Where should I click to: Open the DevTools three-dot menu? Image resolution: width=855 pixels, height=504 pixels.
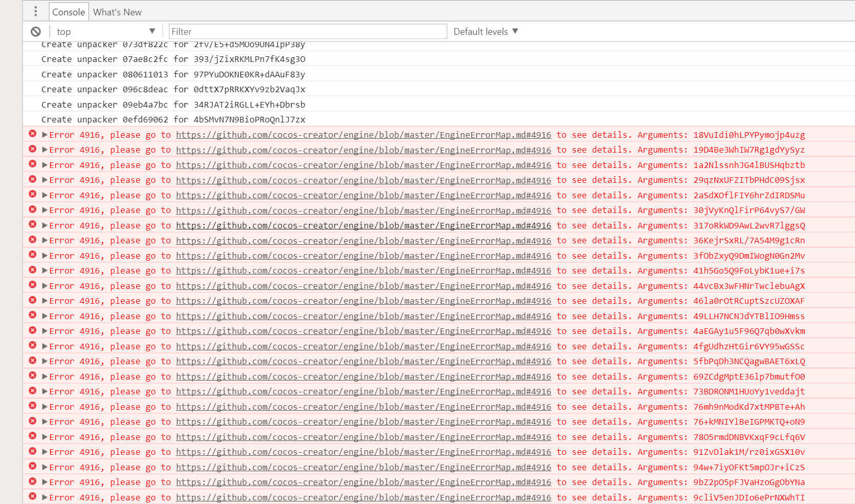[35, 11]
